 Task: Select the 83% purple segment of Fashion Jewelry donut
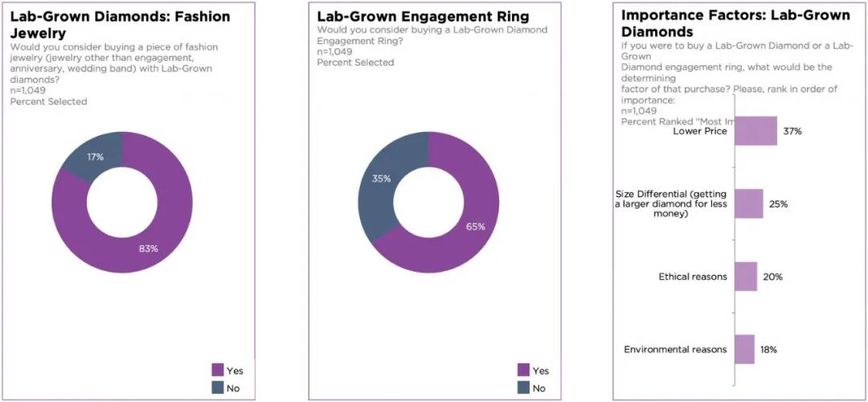point(147,249)
